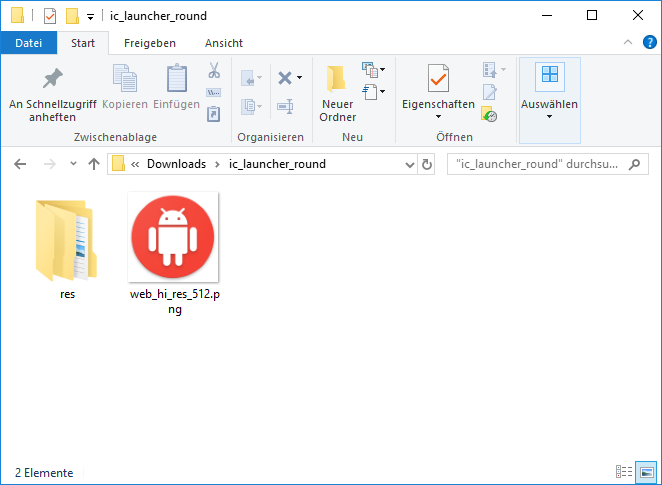Image resolution: width=662 pixels, height=485 pixels.
Task: Refresh the folder with the reload icon
Action: pyautogui.click(x=427, y=164)
